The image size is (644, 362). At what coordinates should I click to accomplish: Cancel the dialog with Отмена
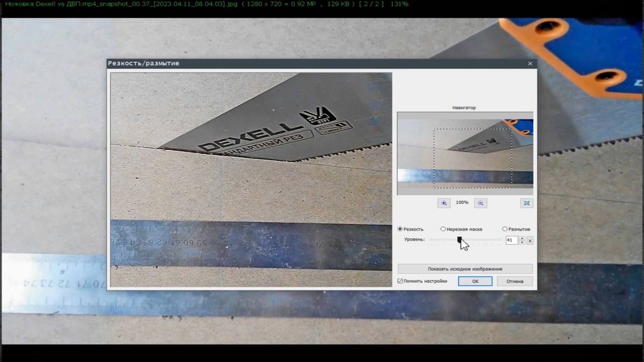coord(515,281)
